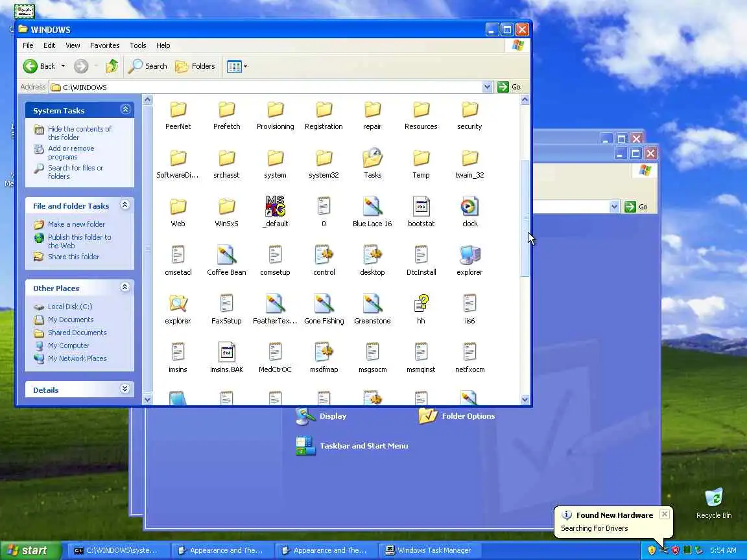Collapse the System Tasks panel
Image resolution: width=747 pixels, height=560 pixels.
point(125,110)
